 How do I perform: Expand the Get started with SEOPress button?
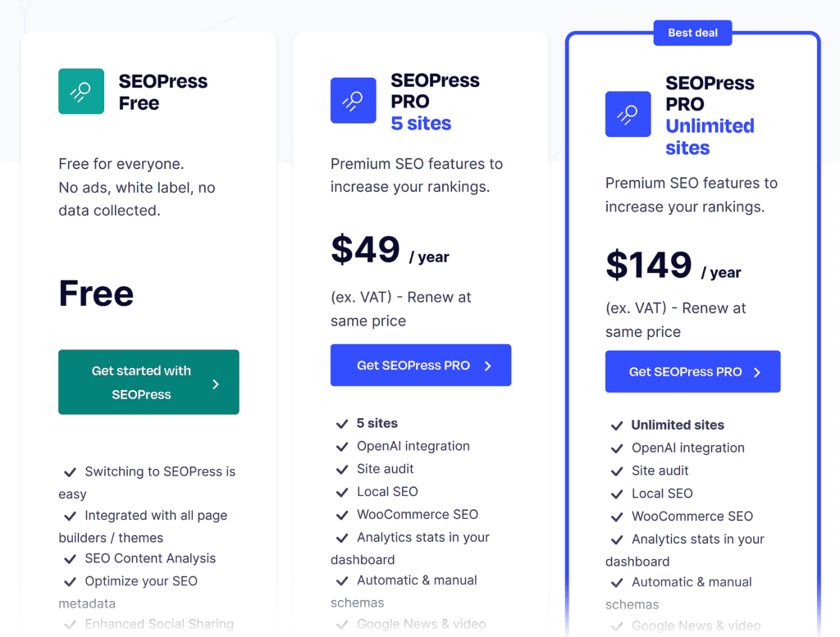tap(148, 382)
